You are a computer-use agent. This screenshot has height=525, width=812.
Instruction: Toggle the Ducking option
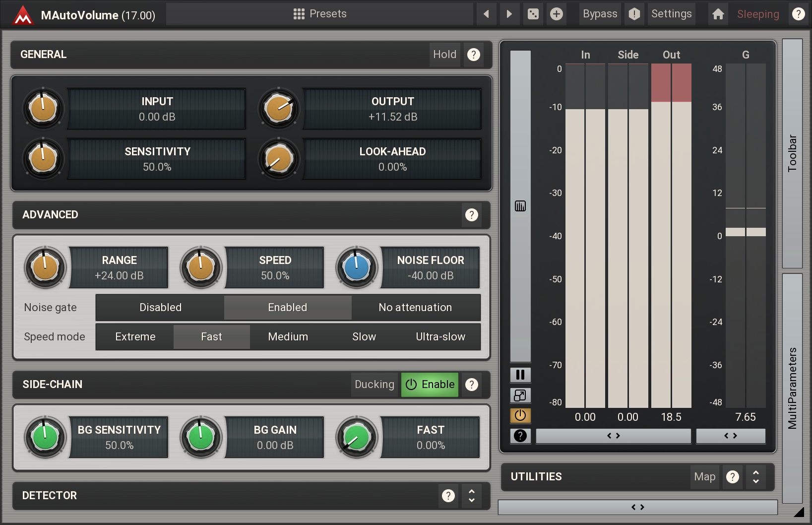(x=375, y=385)
